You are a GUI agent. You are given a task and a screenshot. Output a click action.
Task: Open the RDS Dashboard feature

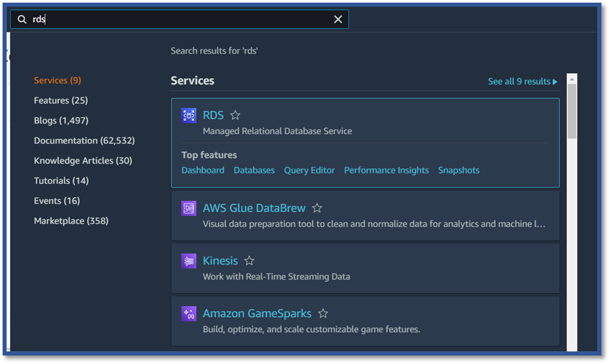pyautogui.click(x=203, y=170)
